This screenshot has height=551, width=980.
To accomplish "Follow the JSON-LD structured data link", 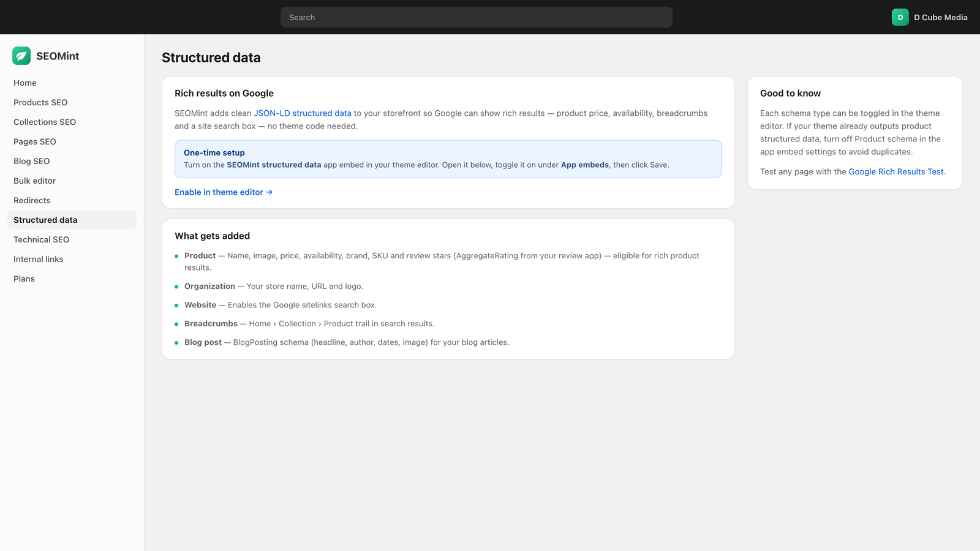I will click(x=303, y=113).
